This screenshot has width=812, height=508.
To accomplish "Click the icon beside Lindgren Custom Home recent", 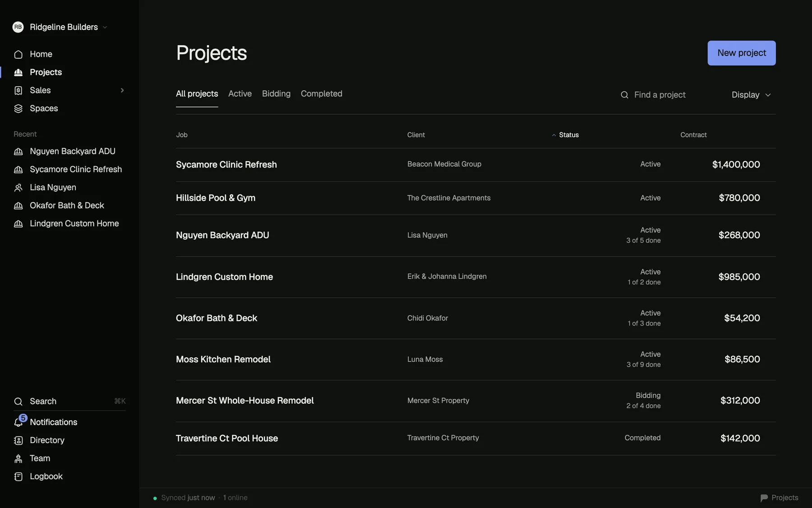I will (x=18, y=224).
